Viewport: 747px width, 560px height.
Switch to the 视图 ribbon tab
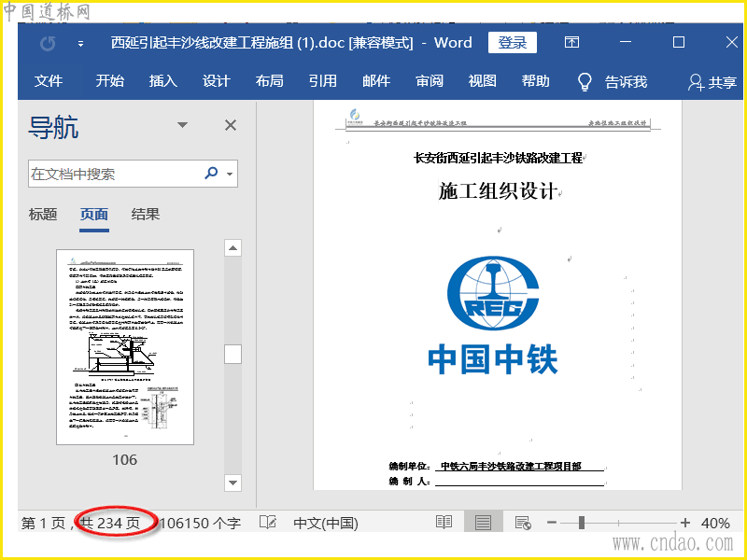point(482,81)
